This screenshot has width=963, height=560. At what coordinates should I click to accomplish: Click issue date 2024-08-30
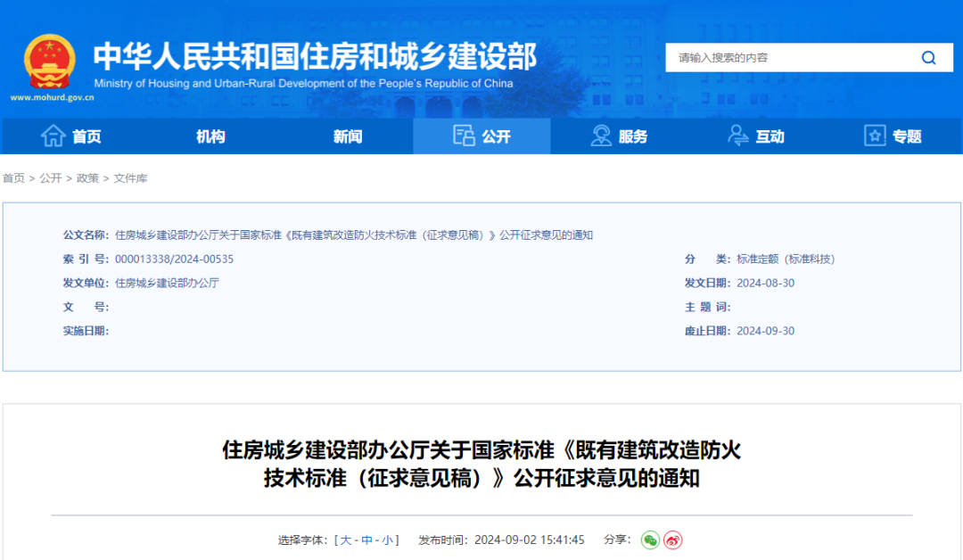pos(765,283)
